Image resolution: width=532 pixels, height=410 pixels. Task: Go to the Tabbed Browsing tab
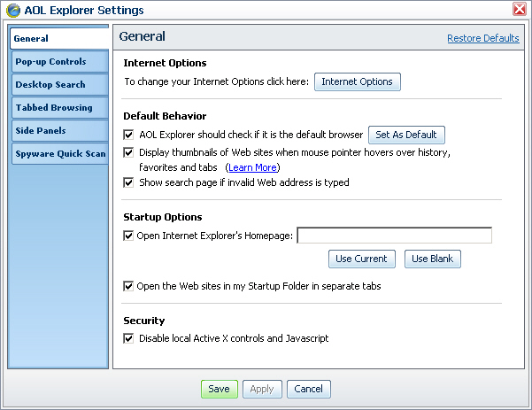[x=60, y=107]
